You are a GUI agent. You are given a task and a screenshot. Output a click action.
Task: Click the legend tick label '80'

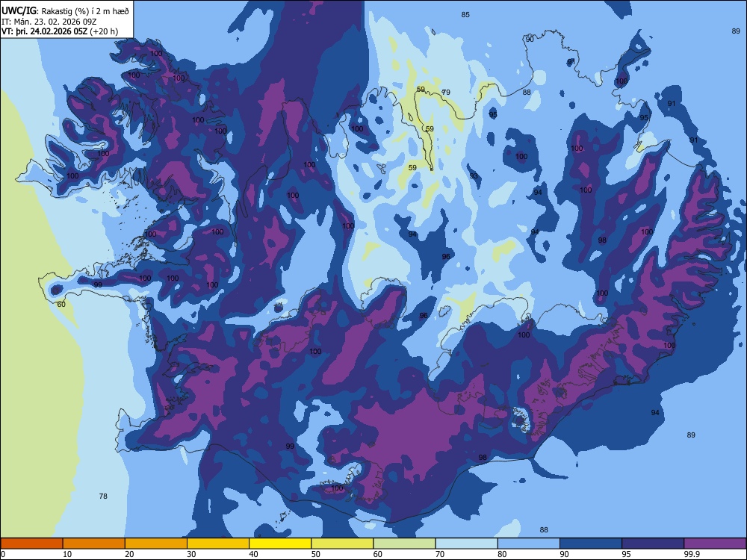(x=502, y=554)
